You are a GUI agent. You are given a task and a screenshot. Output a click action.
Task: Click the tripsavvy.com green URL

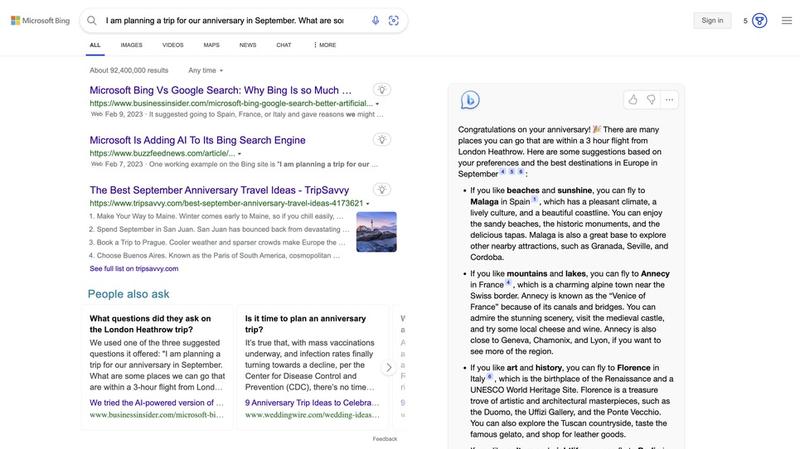coord(226,203)
